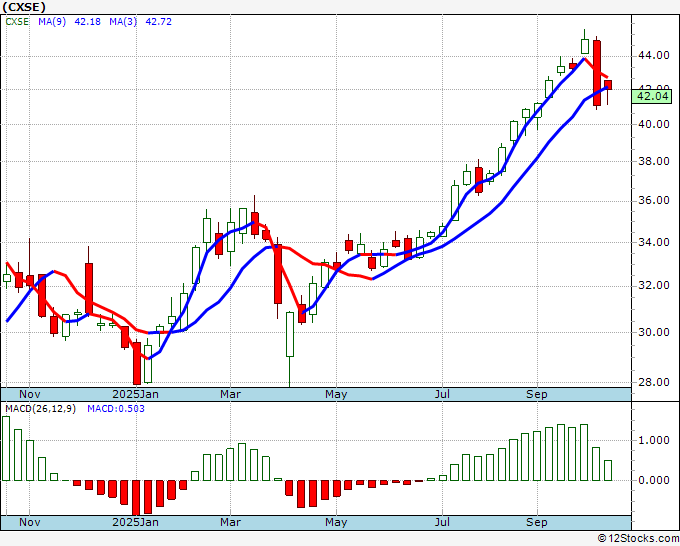The width and height of the screenshot is (680, 546).
Task: Click the 42.04 current price tag
Action: (653, 95)
